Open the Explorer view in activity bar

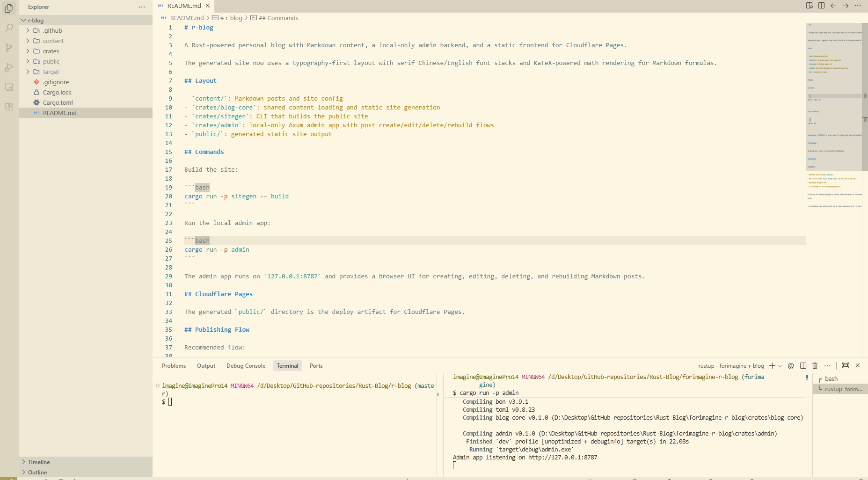click(x=9, y=8)
